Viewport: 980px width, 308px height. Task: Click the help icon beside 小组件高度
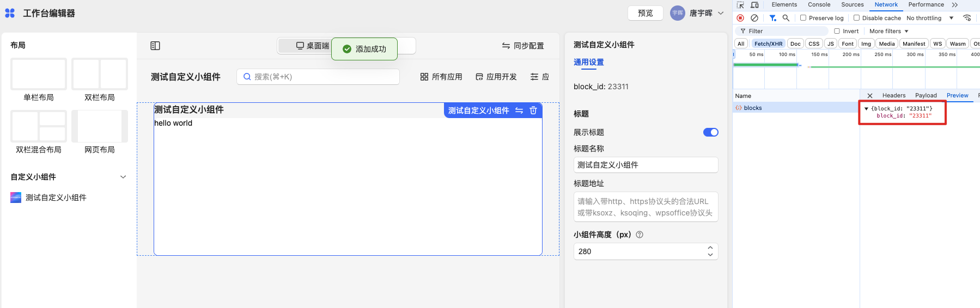click(x=640, y=235)
